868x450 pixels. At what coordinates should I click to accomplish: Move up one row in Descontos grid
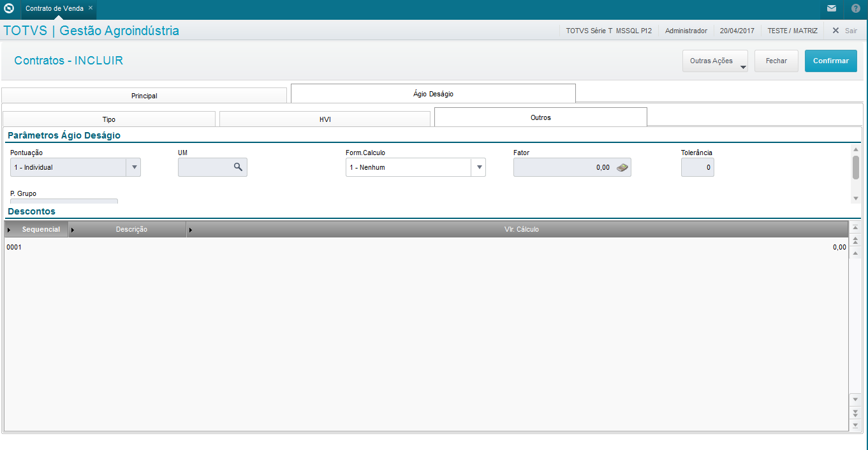pos(856,253)
